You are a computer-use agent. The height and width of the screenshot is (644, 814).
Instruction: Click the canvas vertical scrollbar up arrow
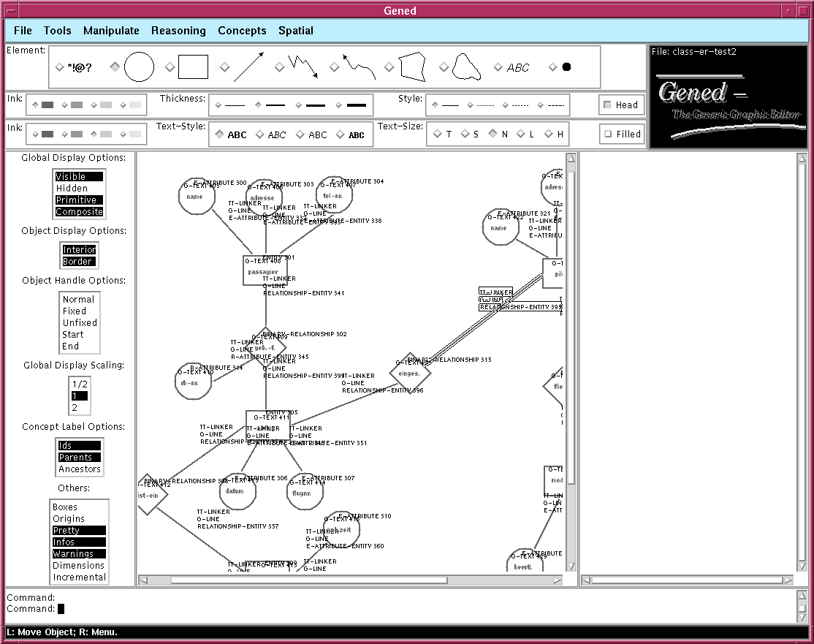(571, 159)
